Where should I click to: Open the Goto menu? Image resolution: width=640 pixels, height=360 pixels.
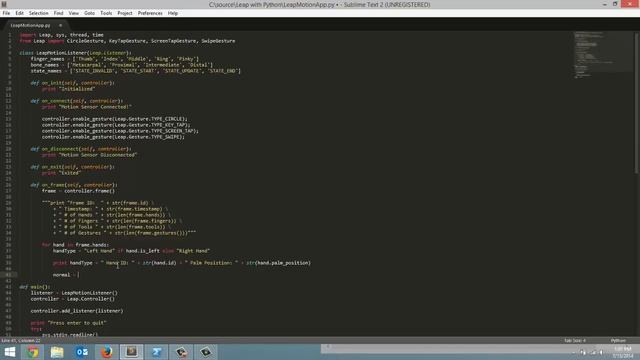pyautogui.click(x=89, y=13)
